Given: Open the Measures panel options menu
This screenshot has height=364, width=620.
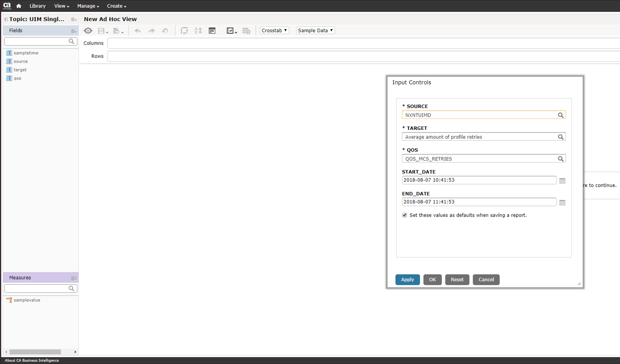Looking at the screenshot, I should click(74, 278).
